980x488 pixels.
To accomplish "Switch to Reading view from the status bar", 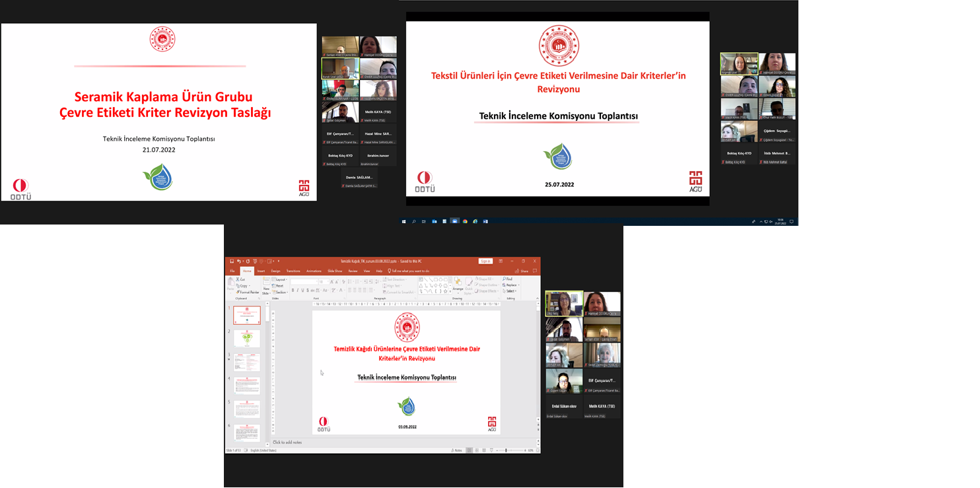I will [484, 450].
